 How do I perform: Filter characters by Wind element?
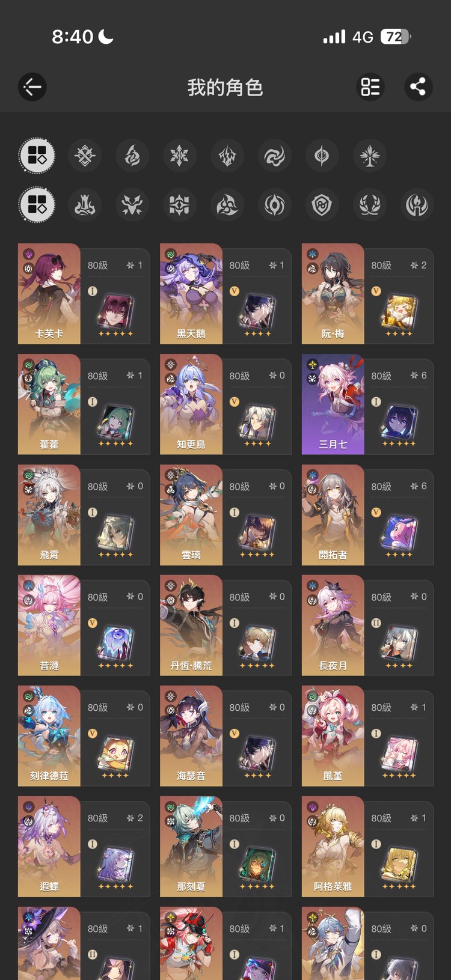[x=274, y=156]
